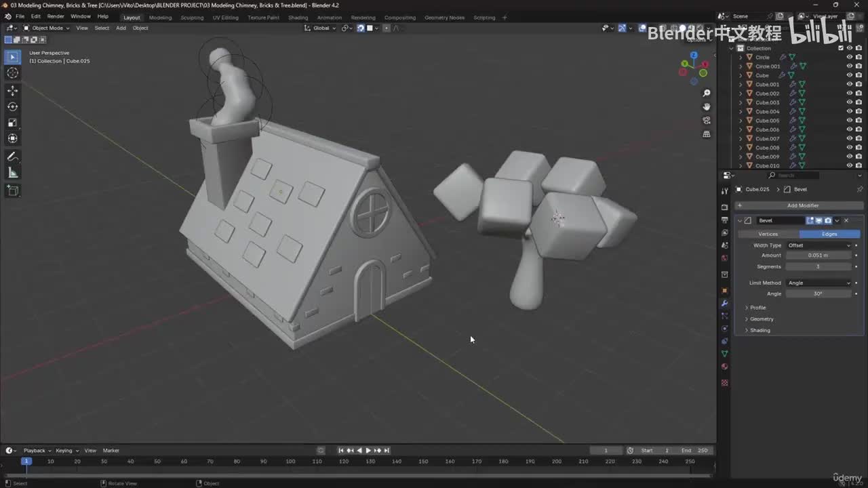Expand the Geometry subpanel
This screenshot has height=488, width=868.
761,319
